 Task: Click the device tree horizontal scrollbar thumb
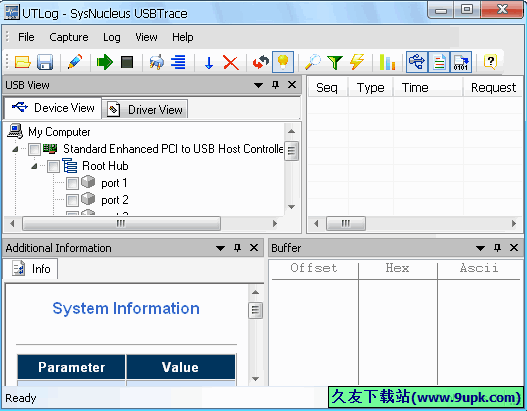121,223
